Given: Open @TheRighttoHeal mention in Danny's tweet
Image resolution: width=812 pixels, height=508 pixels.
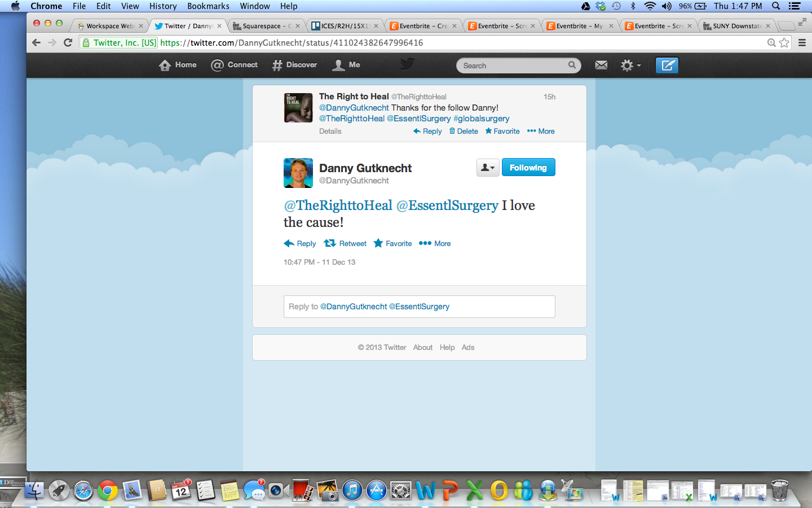Looking at the screenshot, I should tap(338, 205).
